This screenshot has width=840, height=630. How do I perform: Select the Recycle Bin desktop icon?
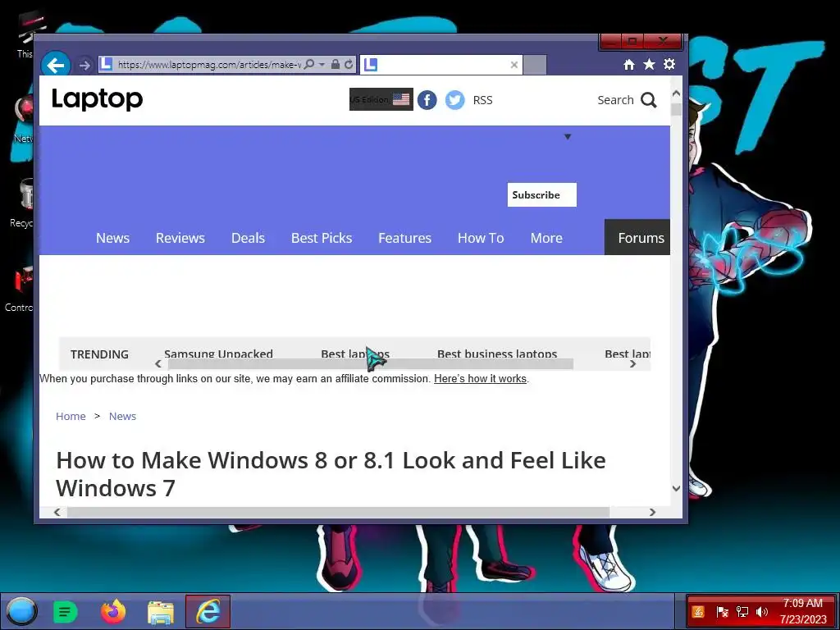pos(23,203)
